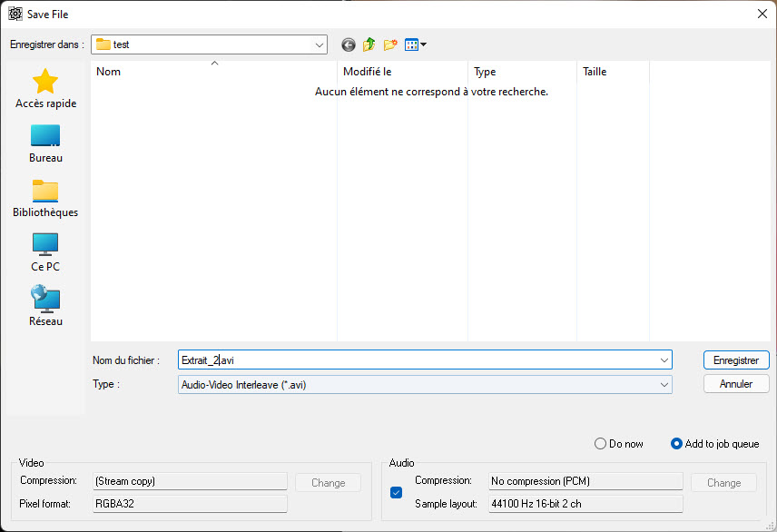Click the Enregistrer button
This screenshot has width=777, height=532.
coord(736,360)
